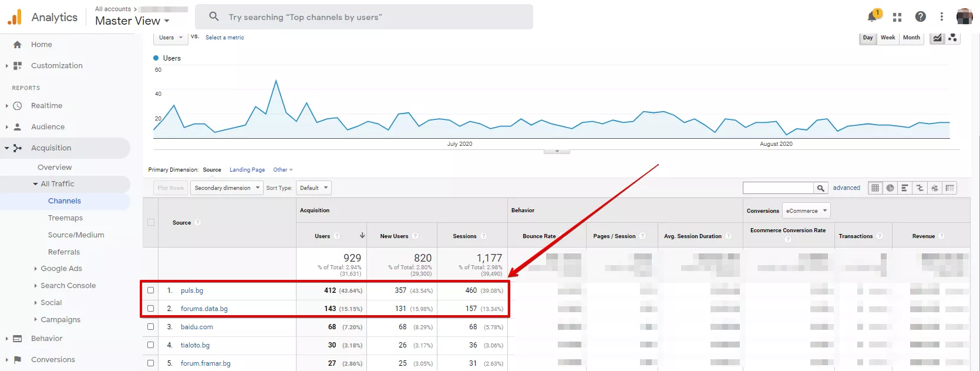Open the forums.data.bg source link
Viewport: 980px width, 371px height.
pyautogui.click(x=204, y=309)
